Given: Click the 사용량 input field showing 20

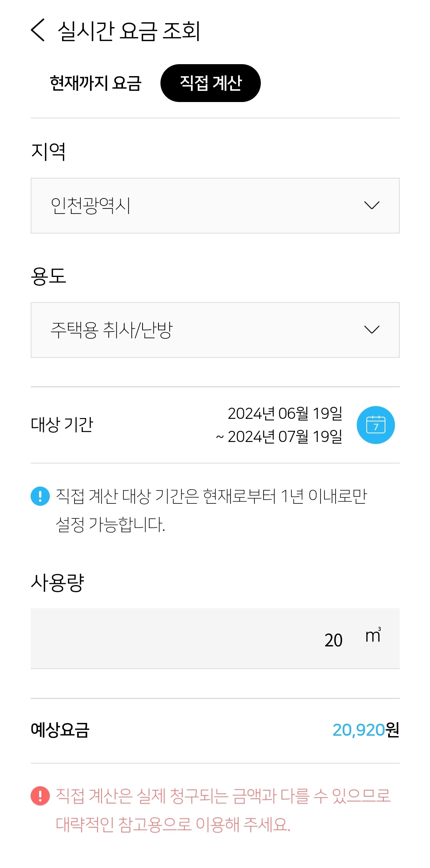Looking at the screenshot, I should click(x=199, y=638).
